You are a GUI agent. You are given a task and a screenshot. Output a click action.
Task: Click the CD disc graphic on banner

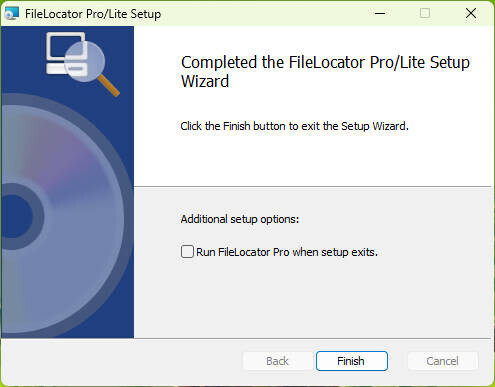(63, 216)
